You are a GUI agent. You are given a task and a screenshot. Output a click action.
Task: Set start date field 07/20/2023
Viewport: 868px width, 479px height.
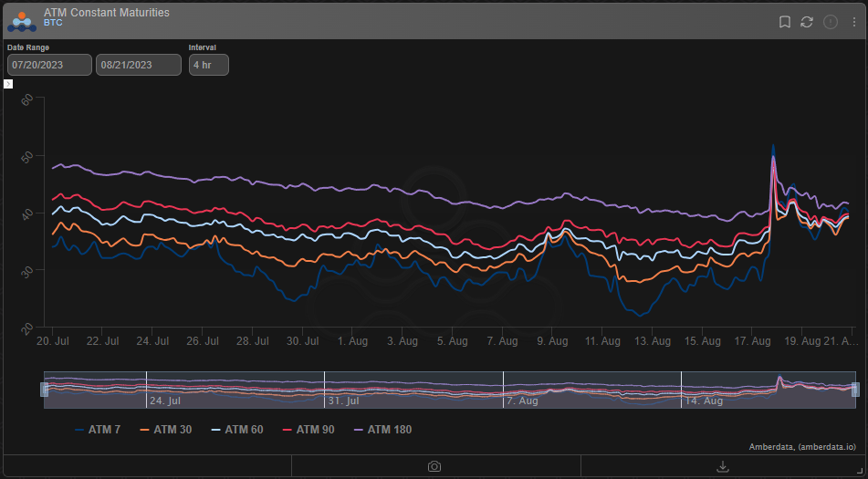click(x=49, y=65)
